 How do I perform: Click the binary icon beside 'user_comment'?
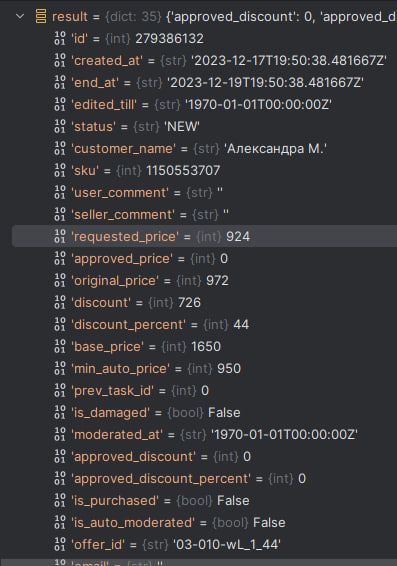click(x=60, y=192)
